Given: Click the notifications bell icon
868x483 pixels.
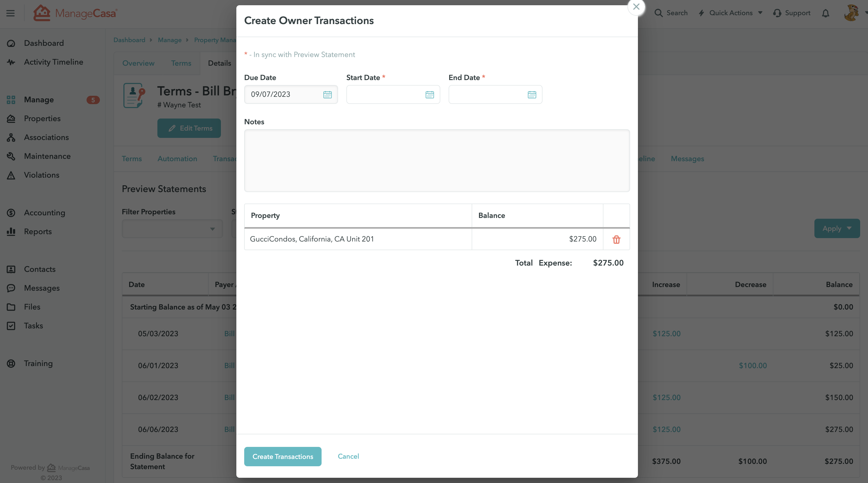Looking at the screenshot, I should 825,13.
